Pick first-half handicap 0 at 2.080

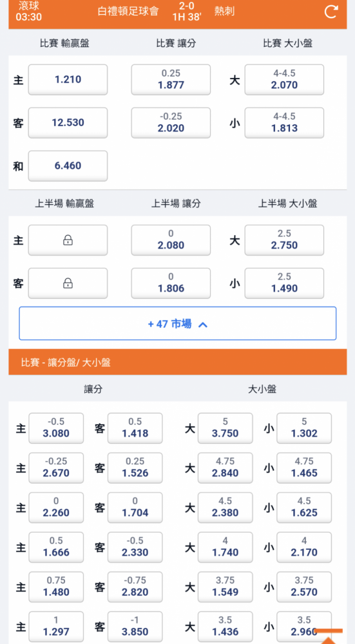click(171, 240)
